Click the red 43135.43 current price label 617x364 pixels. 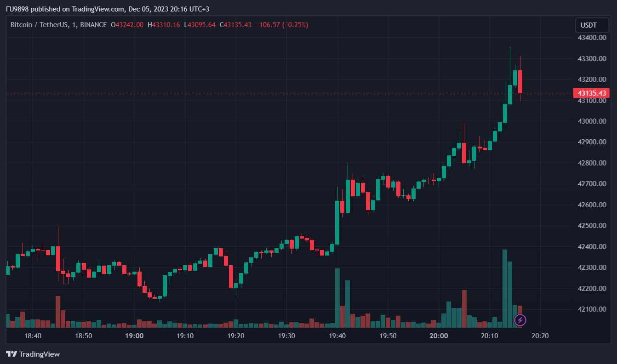[x=591, y=93]
